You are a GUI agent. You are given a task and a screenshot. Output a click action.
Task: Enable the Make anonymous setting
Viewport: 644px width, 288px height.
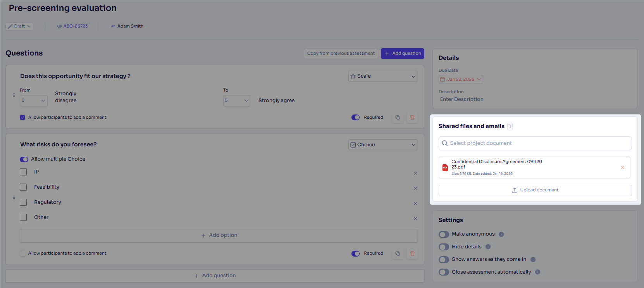(444, 234)
